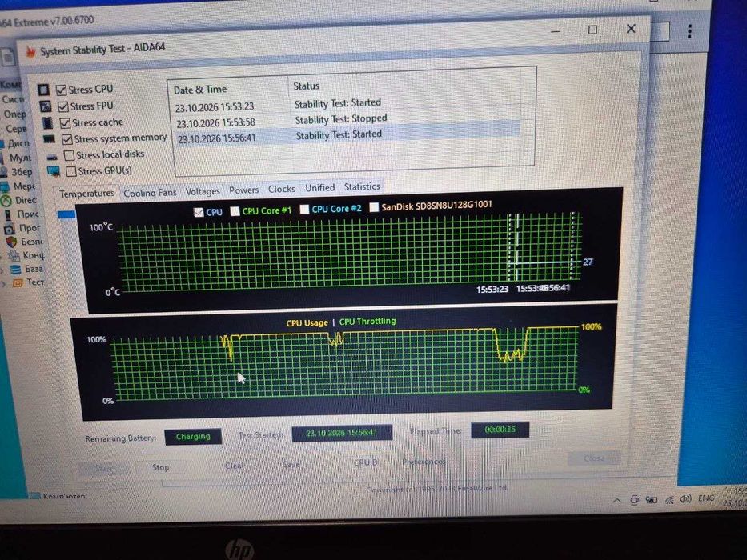Click the storage icon beside Збер
The height and width of the screenshot is (560, 747).
(x=3, y=172)
